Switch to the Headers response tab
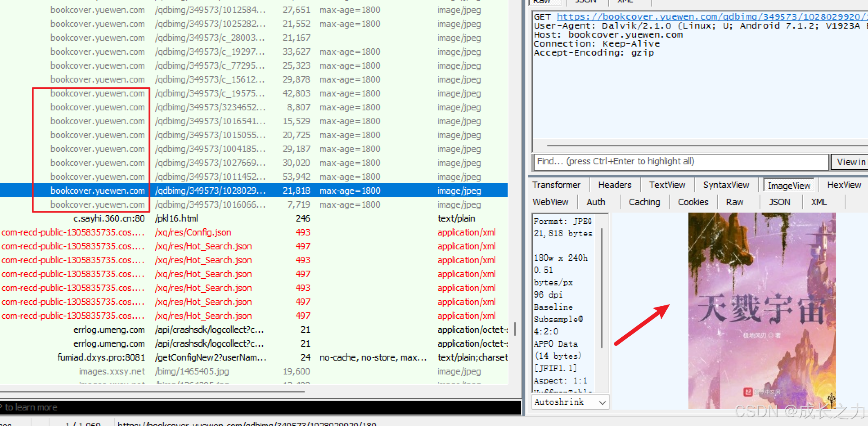Image resolution: width=868 pixels, height=426 pixels. coord(615,185)
